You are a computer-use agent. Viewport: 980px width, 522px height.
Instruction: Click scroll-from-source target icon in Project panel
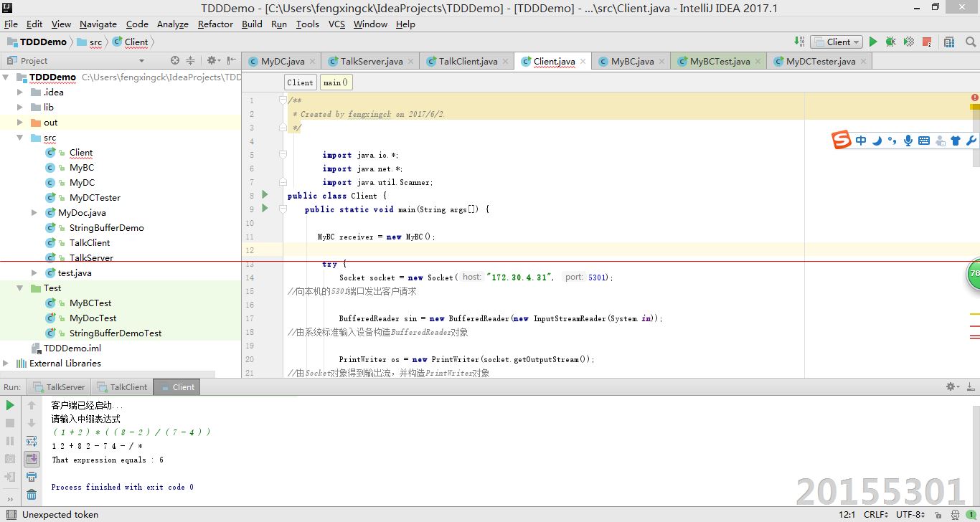pyautogui.click(x=175, y=61)
